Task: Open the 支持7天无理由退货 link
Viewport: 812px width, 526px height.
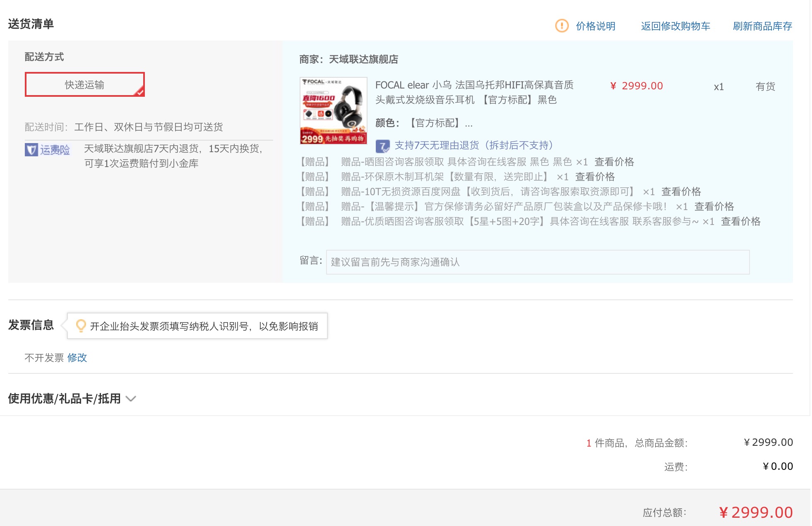Action: click(x=473, y=145)
